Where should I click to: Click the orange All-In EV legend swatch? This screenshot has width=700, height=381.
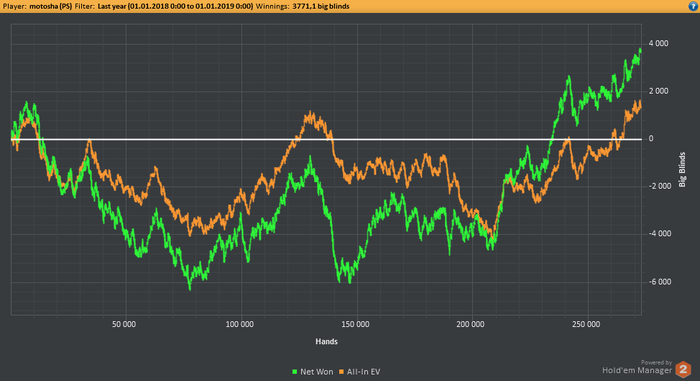pos(342,372)
